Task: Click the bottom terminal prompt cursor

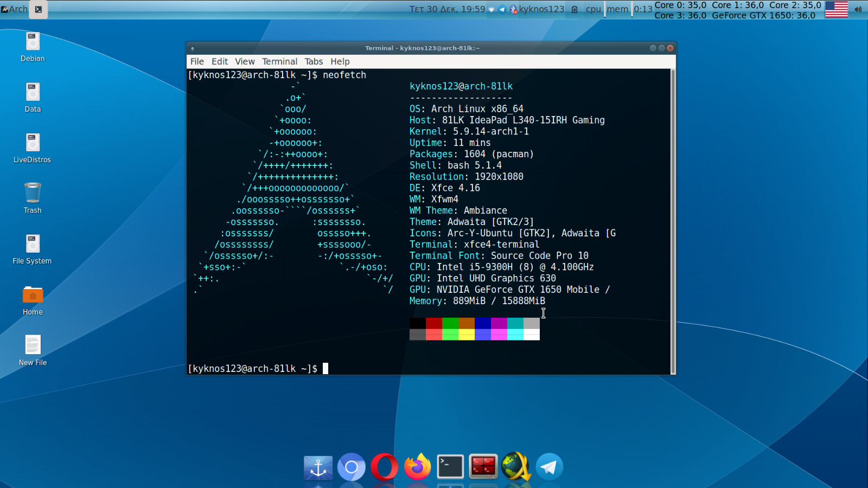Action: [325, 369]
